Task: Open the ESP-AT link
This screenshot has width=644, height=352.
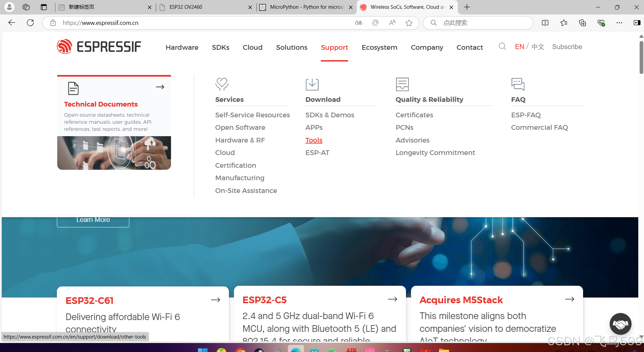Action: tap(317, 153)
